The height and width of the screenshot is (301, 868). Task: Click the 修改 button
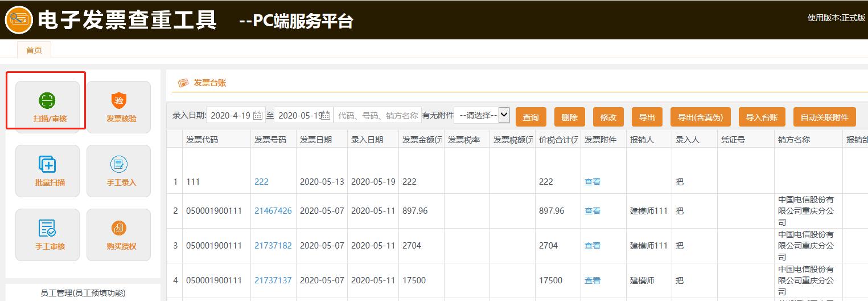click(x=608, y=117)
